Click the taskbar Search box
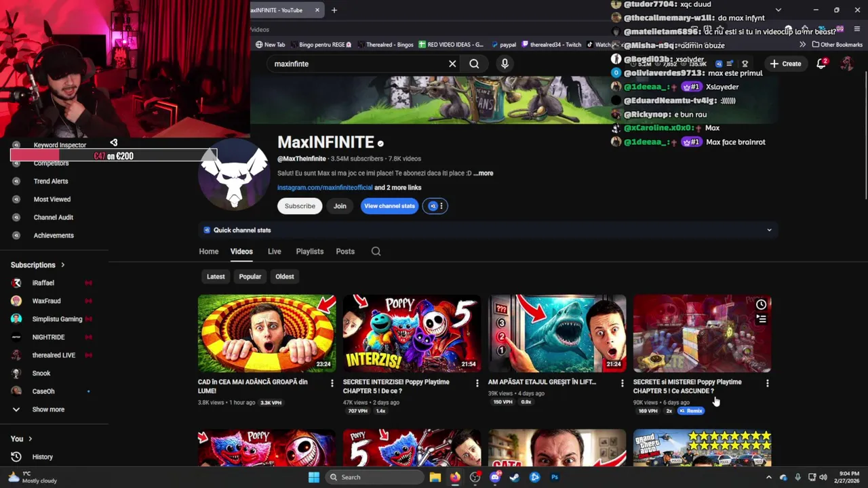Screen dimensions: 868x488 (x=373, y=477)
